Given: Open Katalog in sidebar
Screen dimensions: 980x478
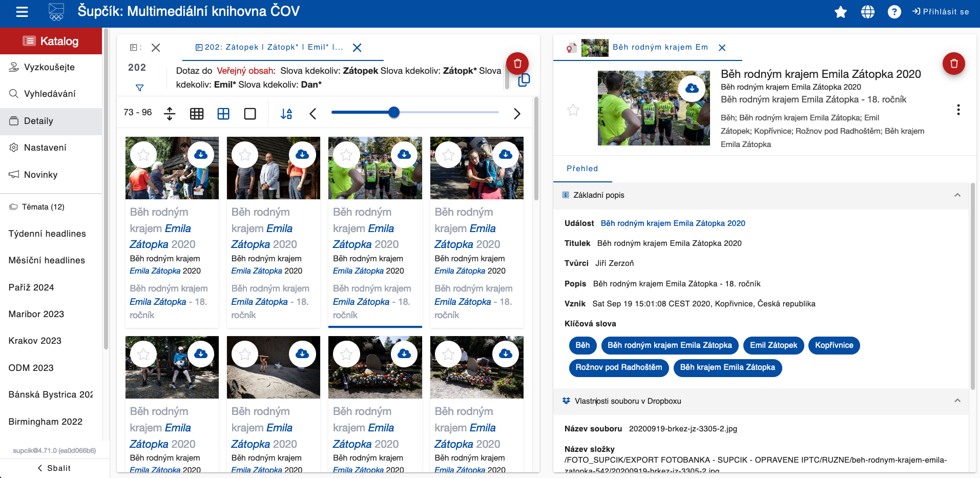Looking at the screenshot, I should tap(51, 41).
